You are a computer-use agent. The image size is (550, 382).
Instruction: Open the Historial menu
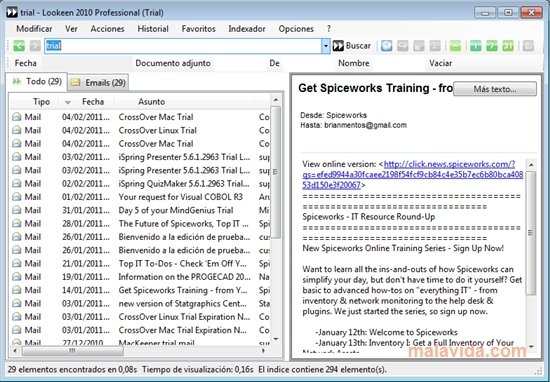pos(153,29)
